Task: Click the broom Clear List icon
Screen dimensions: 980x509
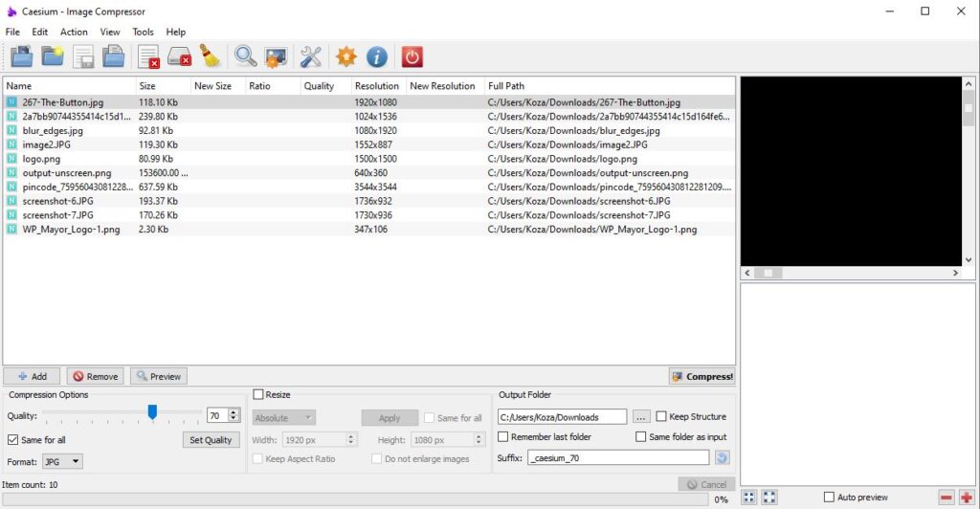Action: (211, 56)
